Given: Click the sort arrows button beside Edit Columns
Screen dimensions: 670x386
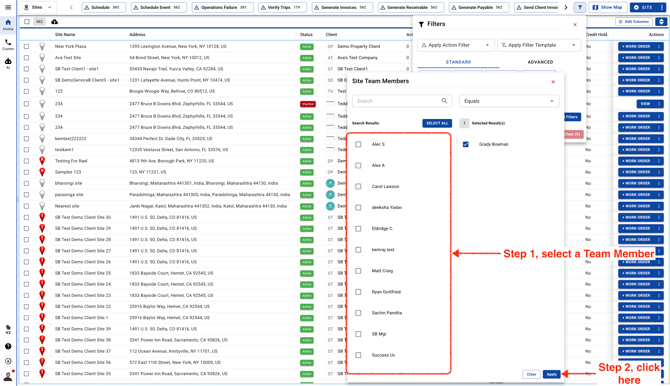Looking at the screenshot, I should [661, 21].
